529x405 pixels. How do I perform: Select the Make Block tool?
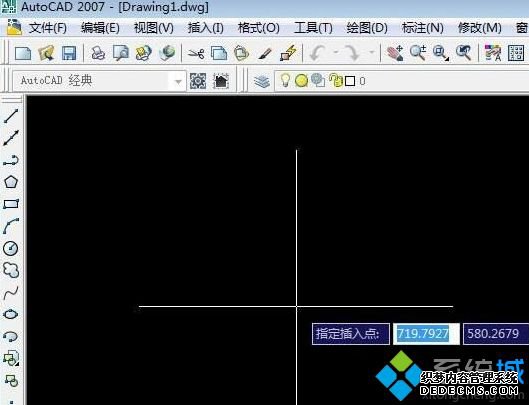pyautogui.click(x=11, y=381)
